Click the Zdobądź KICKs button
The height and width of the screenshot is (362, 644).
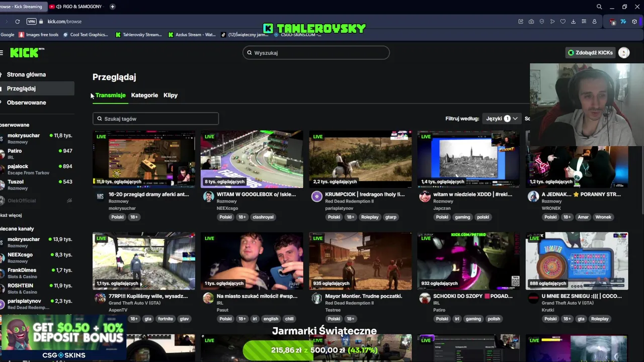pyautogui.click(x=590, y=53)
